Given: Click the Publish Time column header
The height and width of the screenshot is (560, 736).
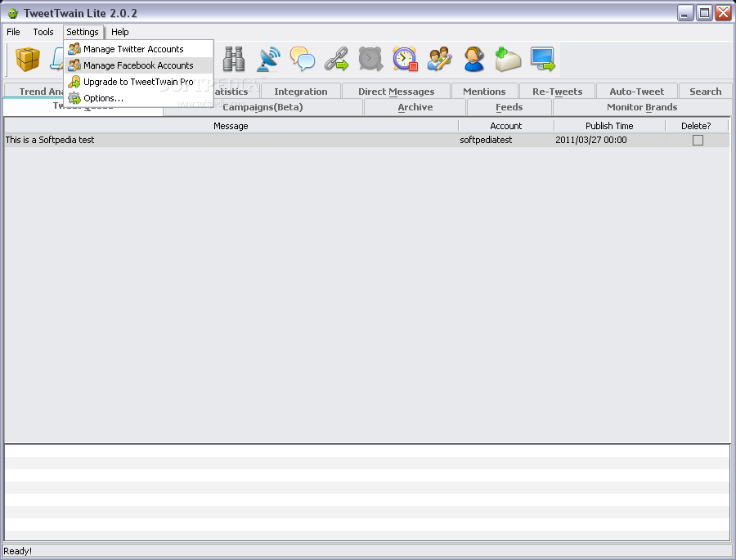Looking at the screenshot, I should (x=609, y=126).
